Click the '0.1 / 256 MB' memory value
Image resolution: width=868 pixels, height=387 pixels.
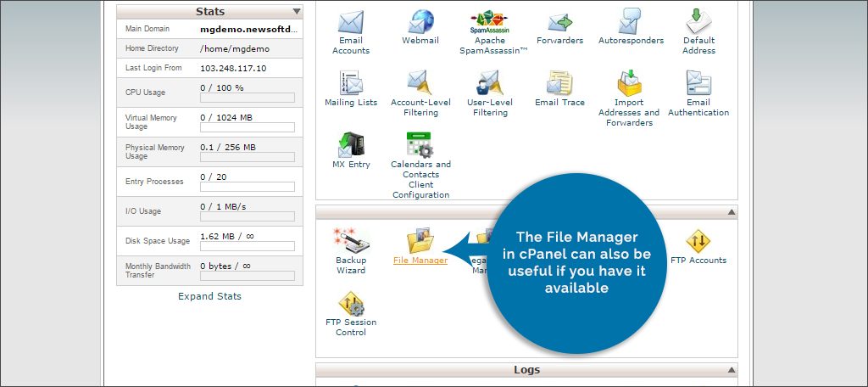[228, 147]
